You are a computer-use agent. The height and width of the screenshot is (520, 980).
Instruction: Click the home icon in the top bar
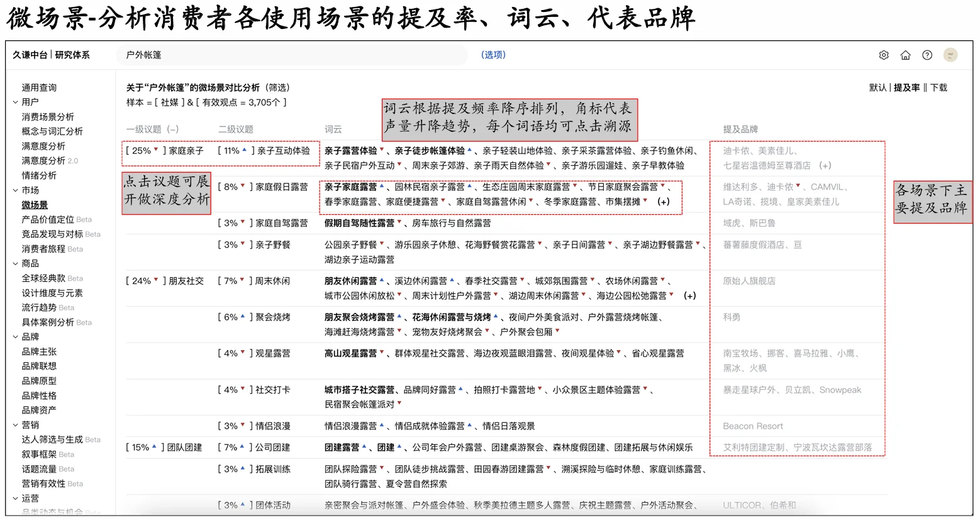(x=905, y=55)
